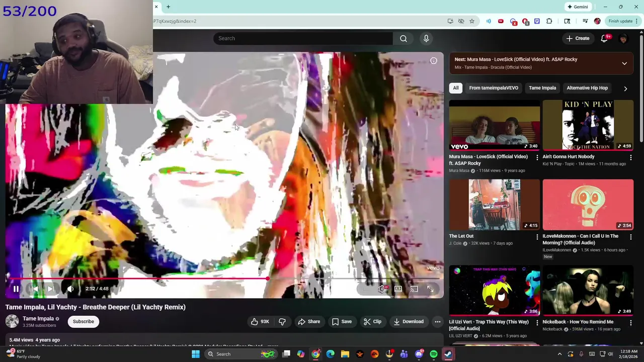Skip to the previous video
This screenshot has width=644, height=362.
coord(34,289)
